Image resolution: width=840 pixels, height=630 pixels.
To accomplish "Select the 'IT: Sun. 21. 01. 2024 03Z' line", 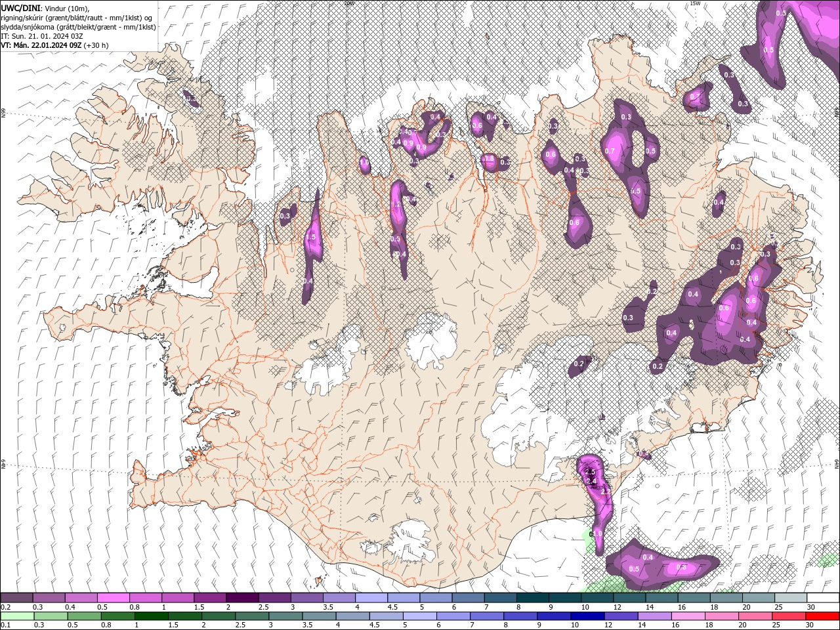I will coord(42,36).
